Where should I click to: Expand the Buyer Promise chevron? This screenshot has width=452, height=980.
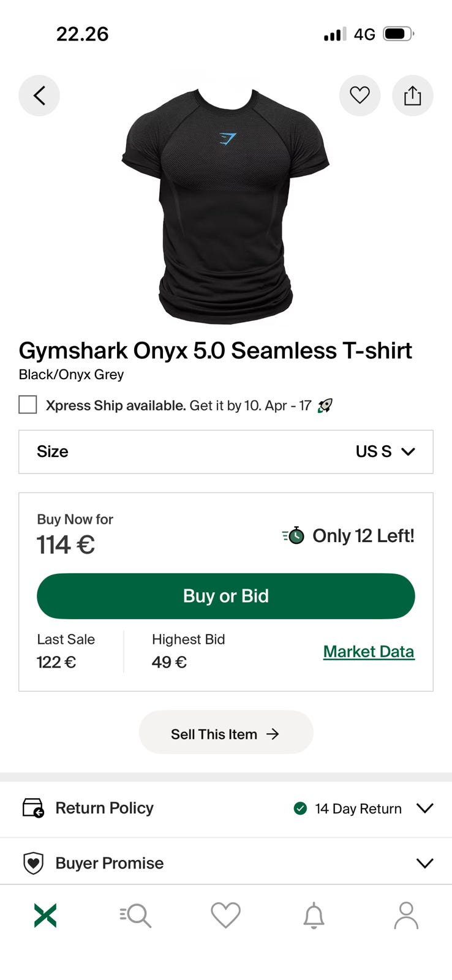tap(424, 863)
